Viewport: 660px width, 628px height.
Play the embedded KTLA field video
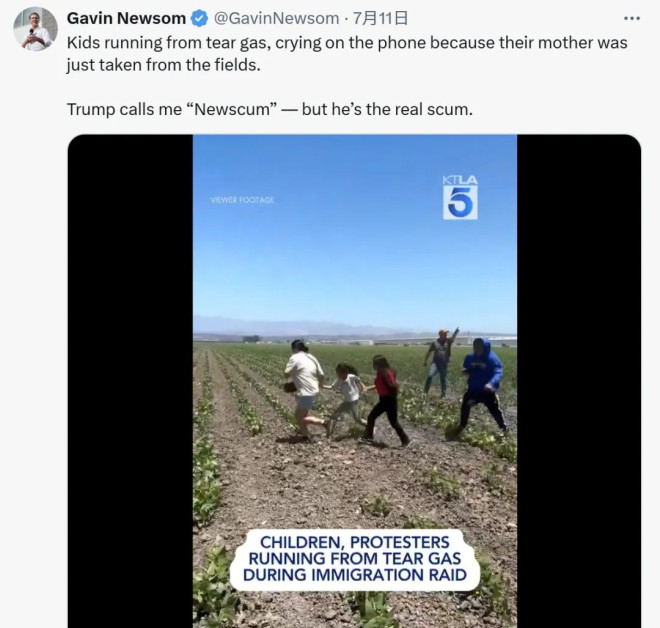tap(354, 381)
